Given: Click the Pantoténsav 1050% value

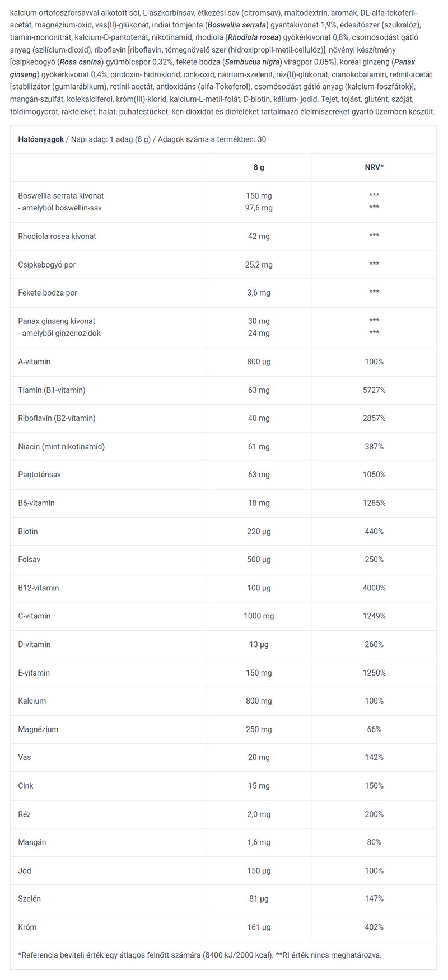Looking at the screenshot, I should 374,475.
